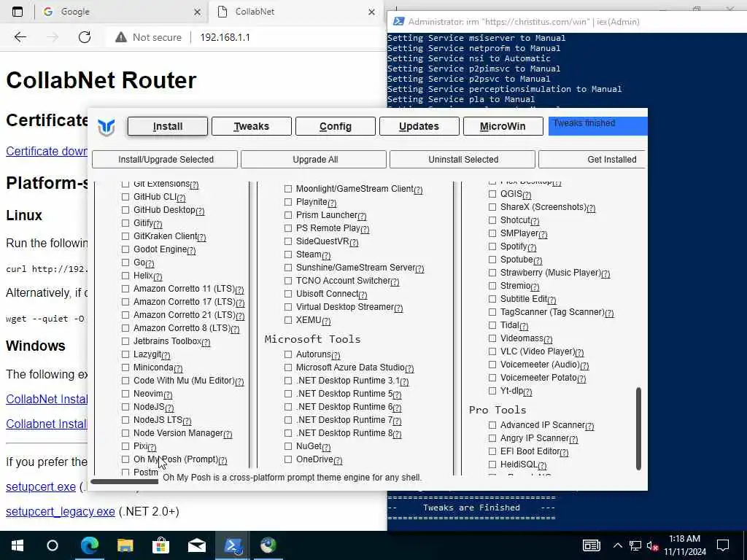
Task: Click the touch keyboard tray icon
Action: (x=591, y=545)
